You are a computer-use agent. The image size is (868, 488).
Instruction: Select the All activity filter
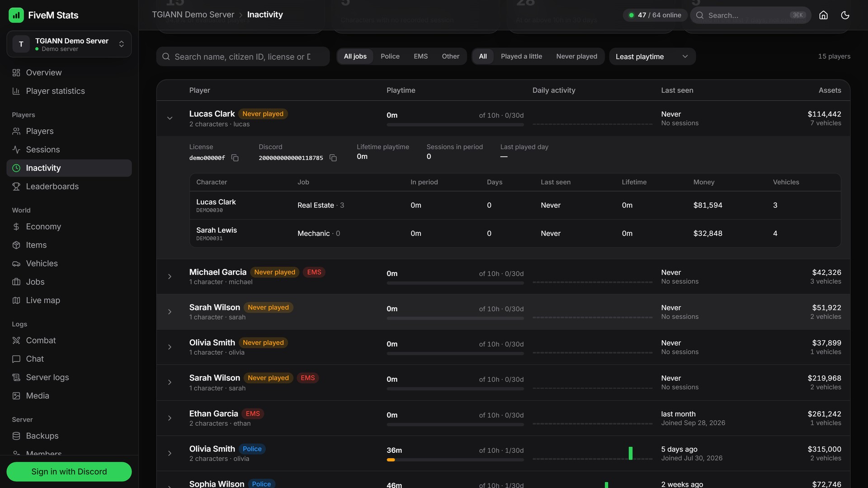point(483,56)
